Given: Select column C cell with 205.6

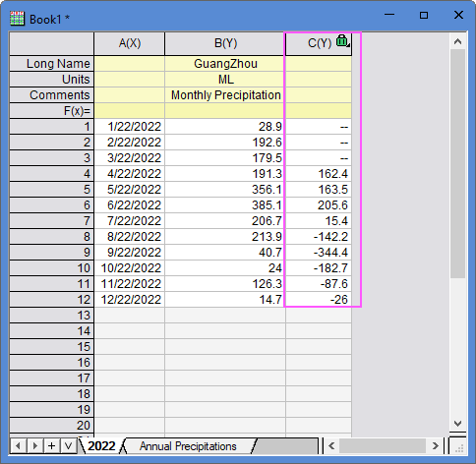Looking at the screenshot, I should coord(319,205).
